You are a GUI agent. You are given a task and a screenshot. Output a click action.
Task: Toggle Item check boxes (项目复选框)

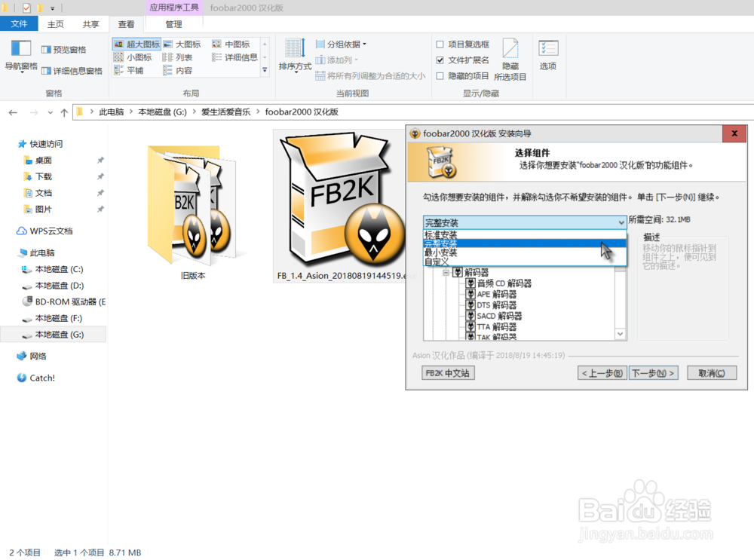[x=440, y=44]
